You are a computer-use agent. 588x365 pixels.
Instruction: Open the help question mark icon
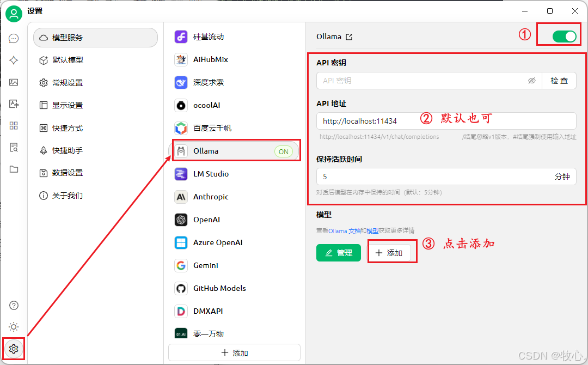[14, 306]
